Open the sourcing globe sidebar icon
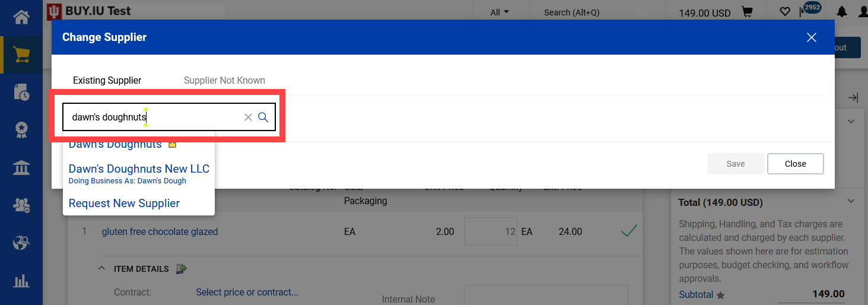Screen dimensions: 868x305 pos(21,243)
